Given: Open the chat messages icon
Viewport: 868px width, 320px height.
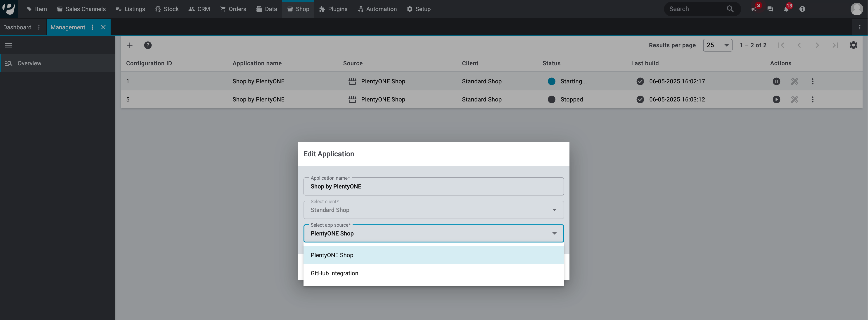Looking at the screenshot, I should click(770, 9).
